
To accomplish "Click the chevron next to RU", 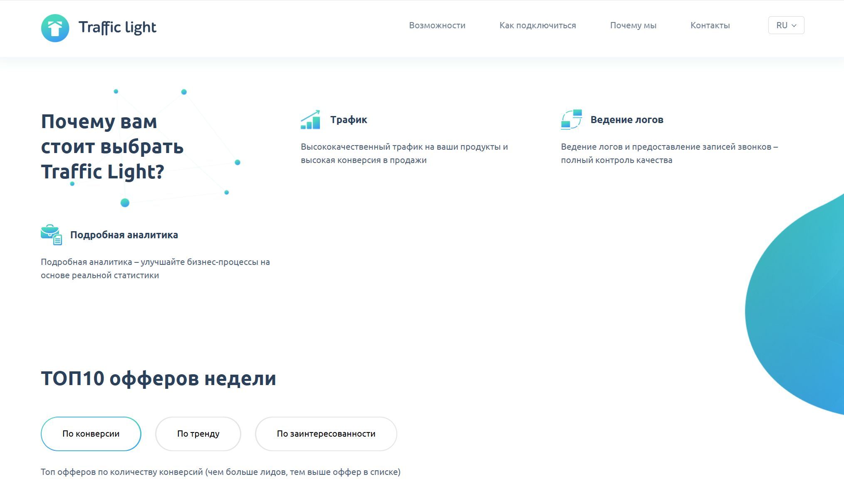I will (x=794, y=26).
